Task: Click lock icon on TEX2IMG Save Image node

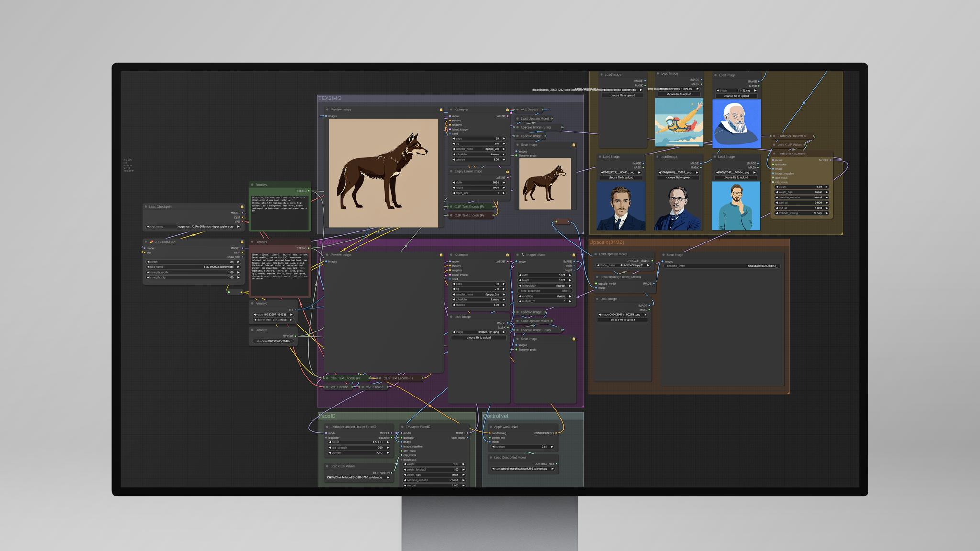Action: click(574, 145)
